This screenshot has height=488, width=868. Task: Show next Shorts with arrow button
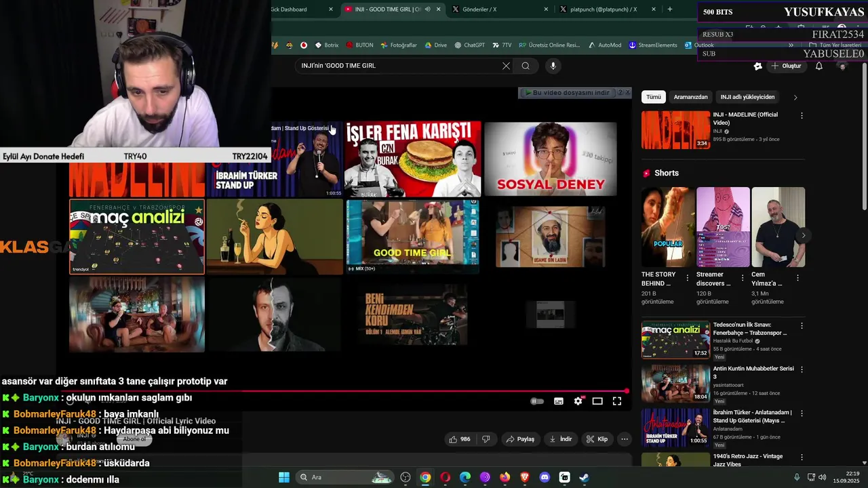click(804, 236)
